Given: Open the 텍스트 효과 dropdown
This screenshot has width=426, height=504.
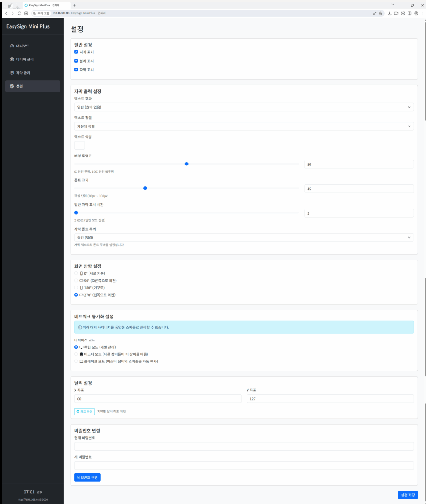Looking at the screenshot, I should 244,107.
